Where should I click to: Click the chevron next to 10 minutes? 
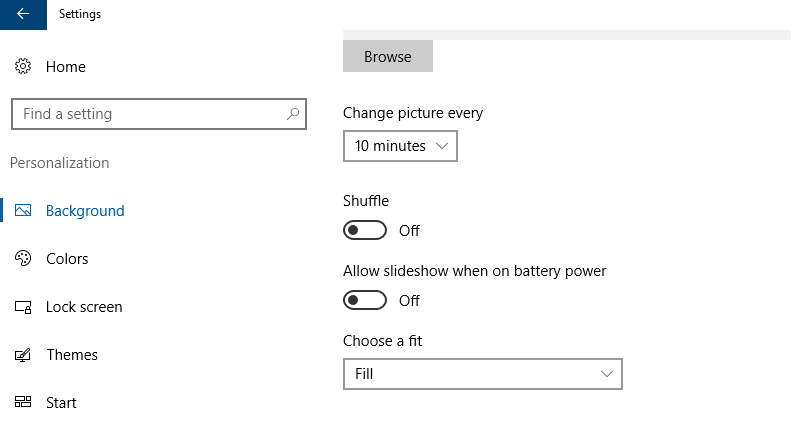[x=442, y=146]
